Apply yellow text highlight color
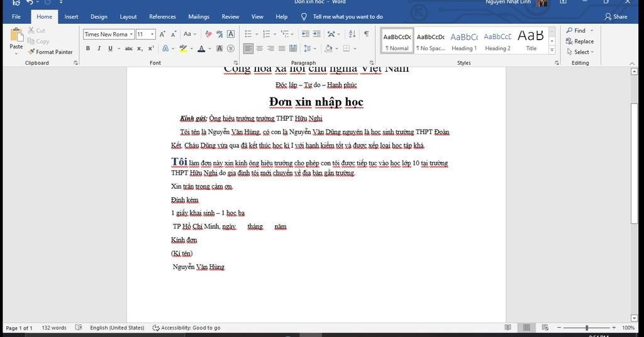 (x=183, y=48)
